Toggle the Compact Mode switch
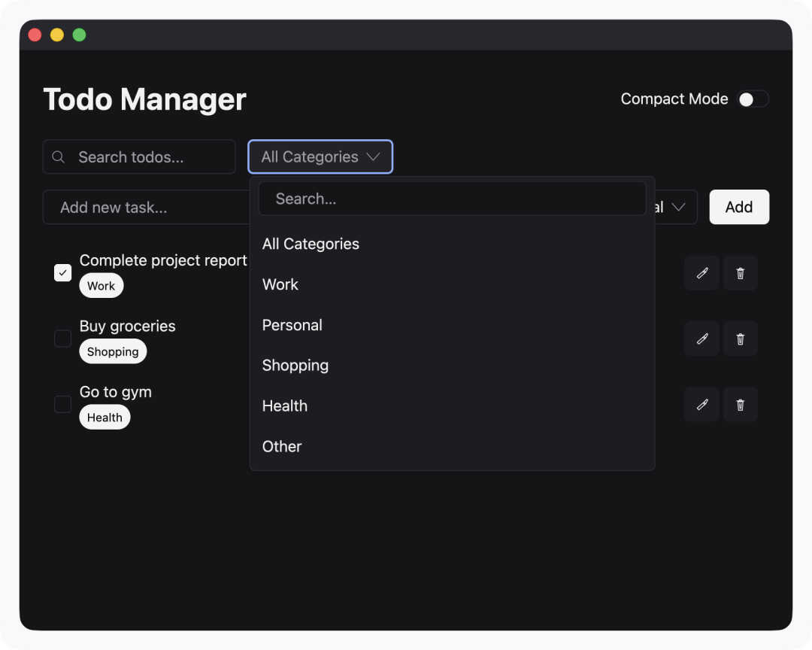Viewport: 812px width, 650px height. point(753,99)
